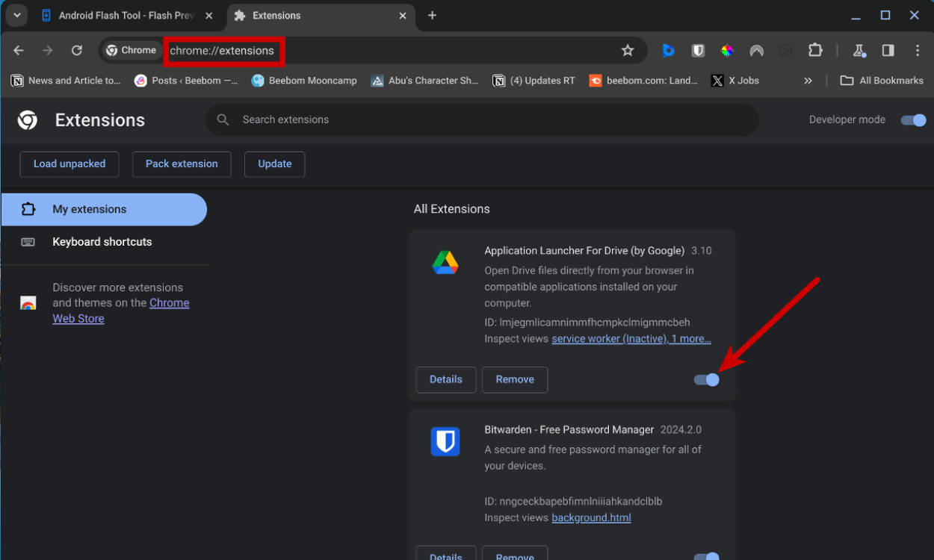Click the Chrome Labs flask icon
Image resolution: width=934 pixels, height=560 pixels.
pos(859,50)
